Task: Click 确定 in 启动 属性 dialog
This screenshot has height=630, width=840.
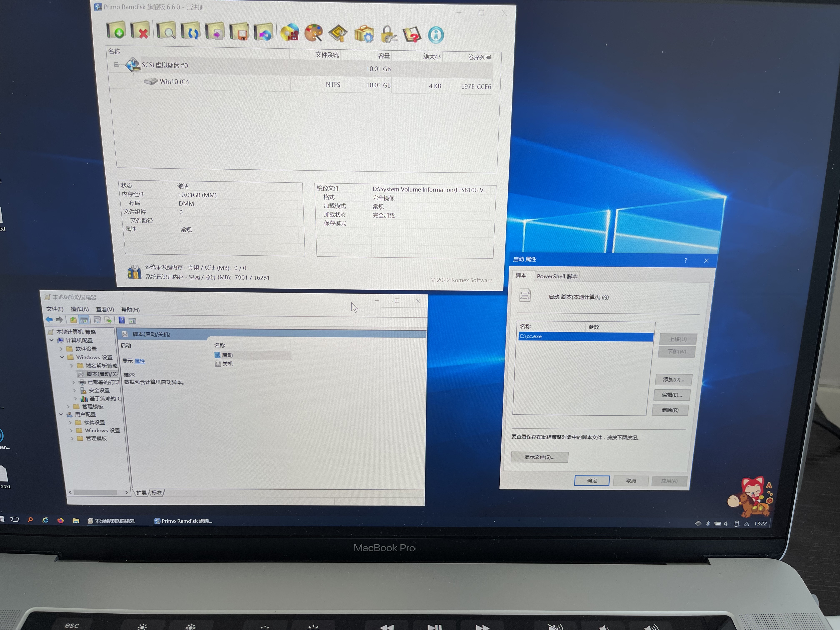Action: 592,480
